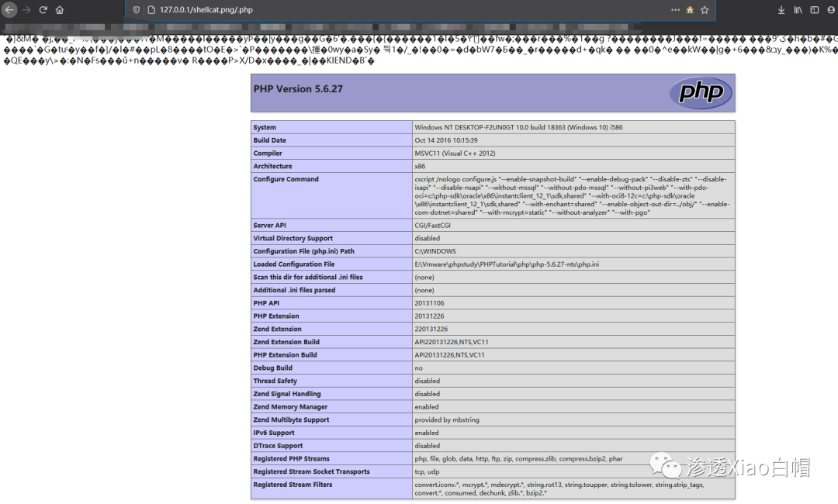The height and width of the screenshot is (504, 838).
Task: Select the value 'provided by mbstring'
Action: (448, 419)
